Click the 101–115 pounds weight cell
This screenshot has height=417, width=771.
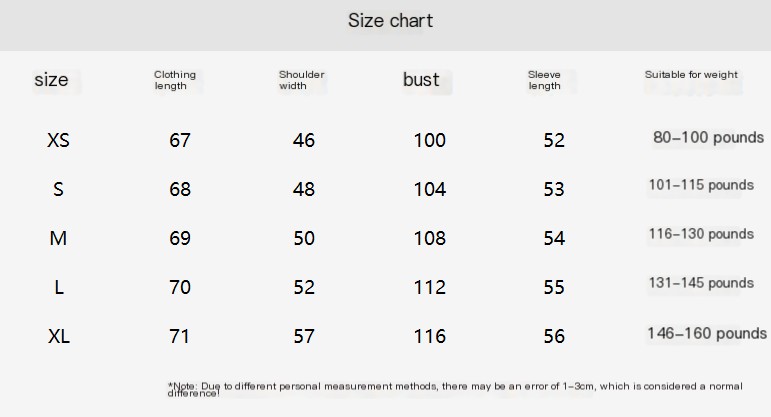pyautogui.click(x=700, y=185)
